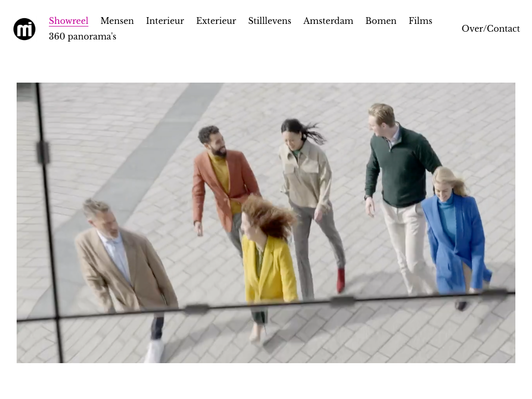Open the Showreel page

point(69,21)
